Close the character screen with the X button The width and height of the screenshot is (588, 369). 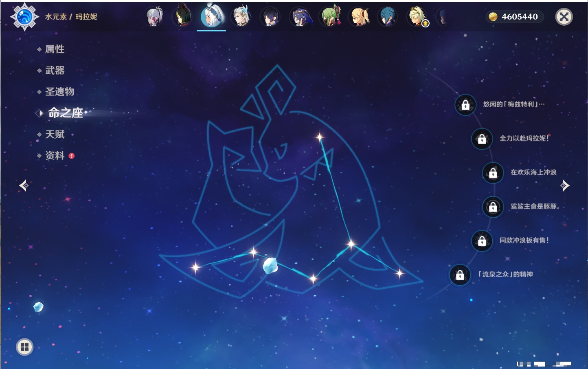(564, 17)
